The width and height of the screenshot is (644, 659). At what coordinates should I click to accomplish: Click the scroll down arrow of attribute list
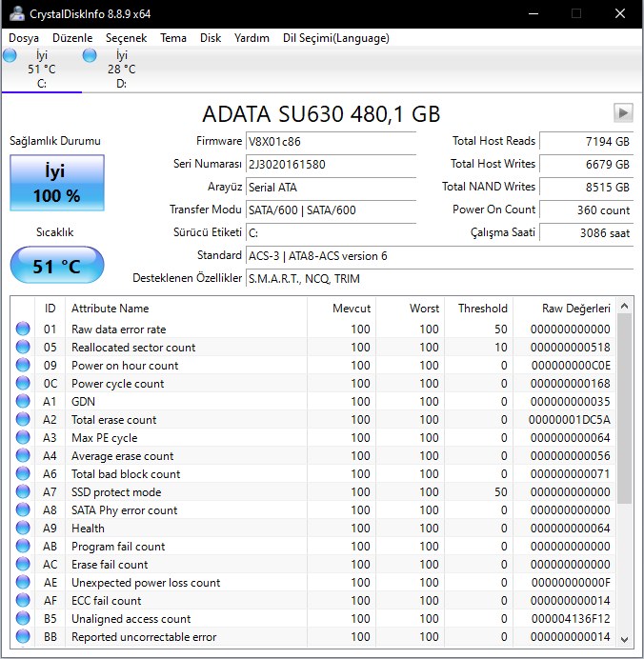point(625,640)
